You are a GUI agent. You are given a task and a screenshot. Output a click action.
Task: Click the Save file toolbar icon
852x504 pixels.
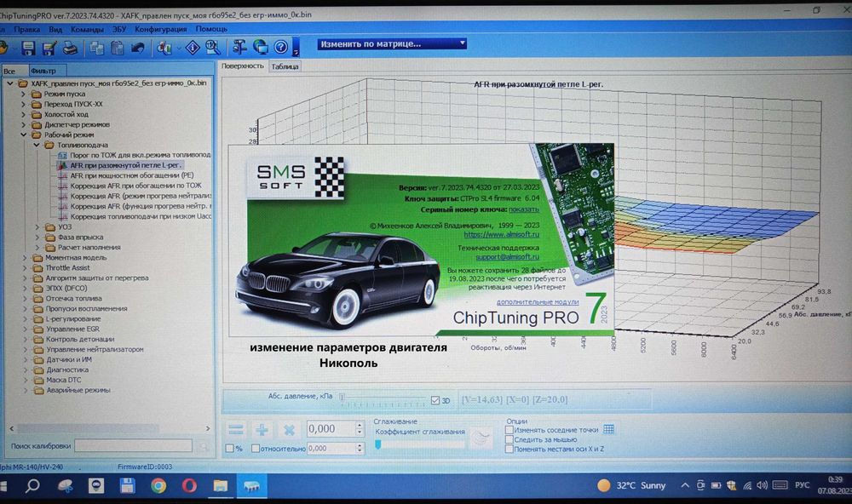[x=28, y=49]
